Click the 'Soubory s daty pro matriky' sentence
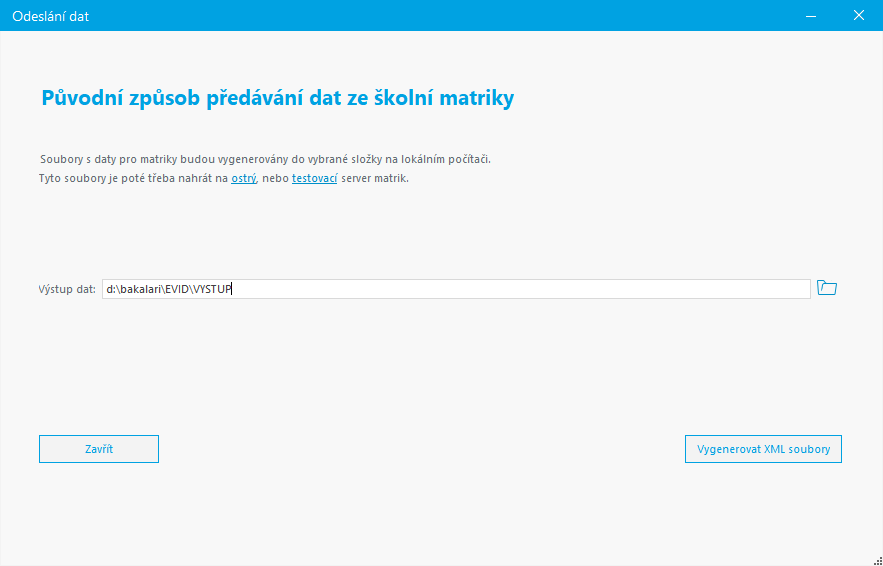The height and width of the screenshot is (566, 883). point(265,159)
